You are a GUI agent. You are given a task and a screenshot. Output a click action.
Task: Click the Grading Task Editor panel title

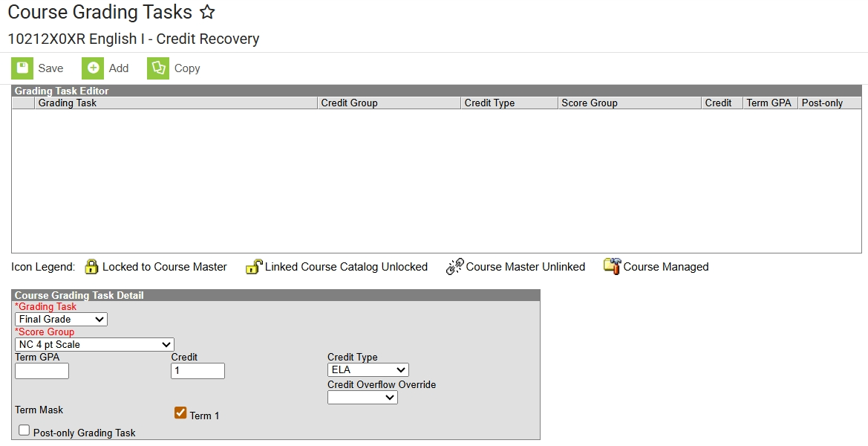tap(62, 91)
